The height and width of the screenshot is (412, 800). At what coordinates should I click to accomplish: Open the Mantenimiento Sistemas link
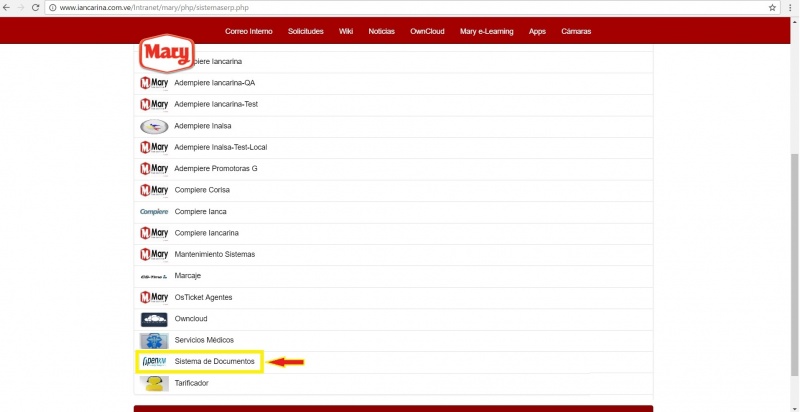[x=215, y=254]
